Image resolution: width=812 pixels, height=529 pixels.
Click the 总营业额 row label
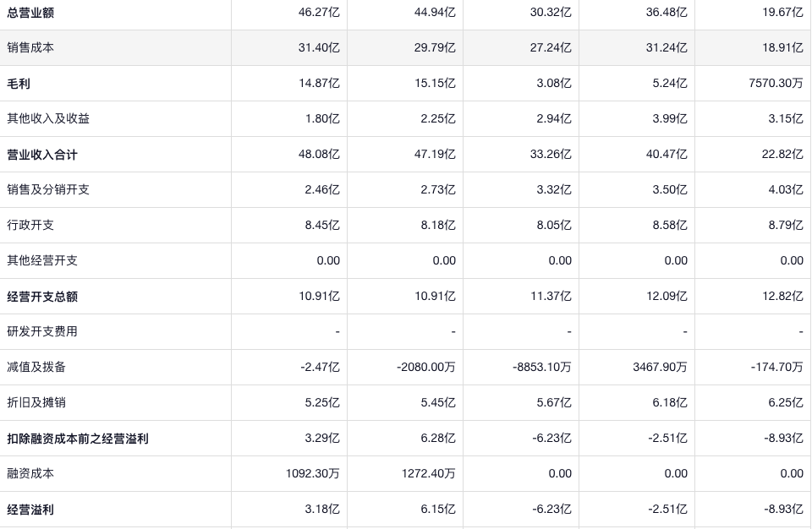30,13
